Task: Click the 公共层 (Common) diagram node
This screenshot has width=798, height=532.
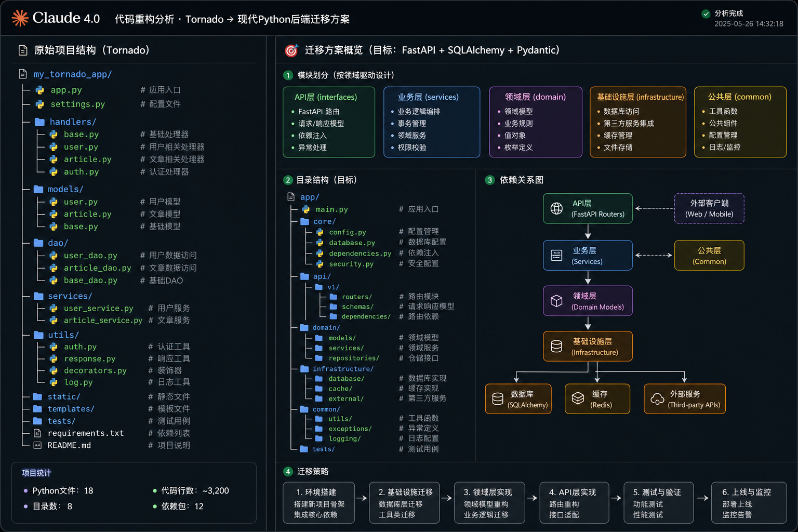Action: click(709, 256)
